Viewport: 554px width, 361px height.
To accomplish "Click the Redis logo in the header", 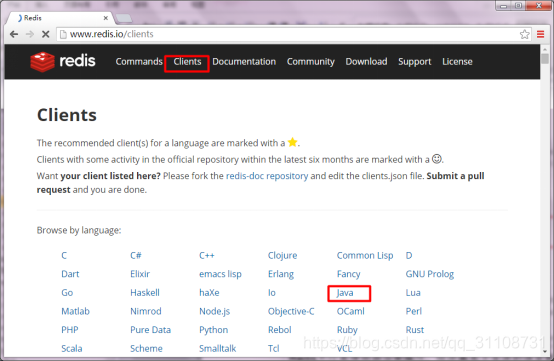I will (63, 61).
